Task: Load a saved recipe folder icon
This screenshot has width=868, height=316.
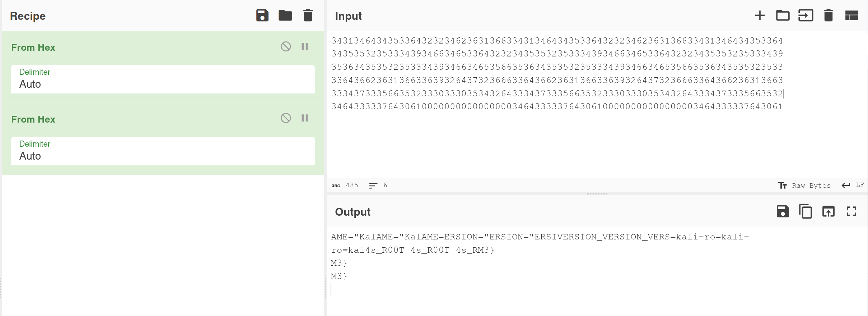Action: coord(285,15)
